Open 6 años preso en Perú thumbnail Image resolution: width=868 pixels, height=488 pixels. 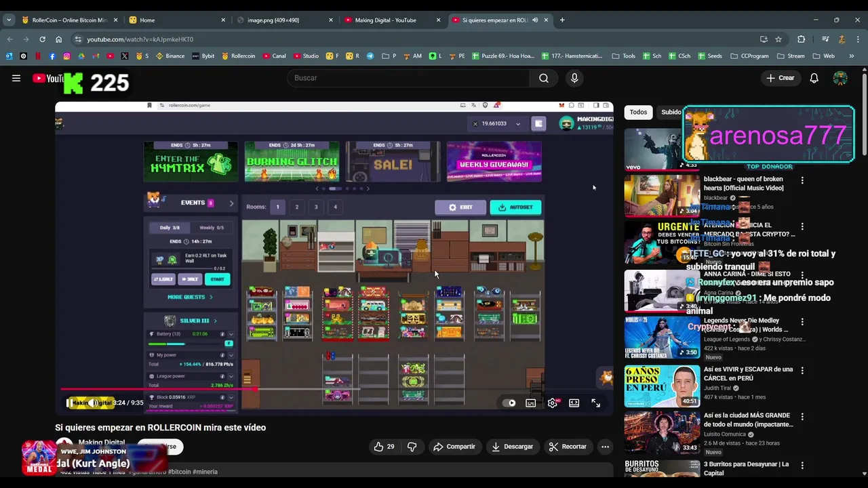coord(662,386)
